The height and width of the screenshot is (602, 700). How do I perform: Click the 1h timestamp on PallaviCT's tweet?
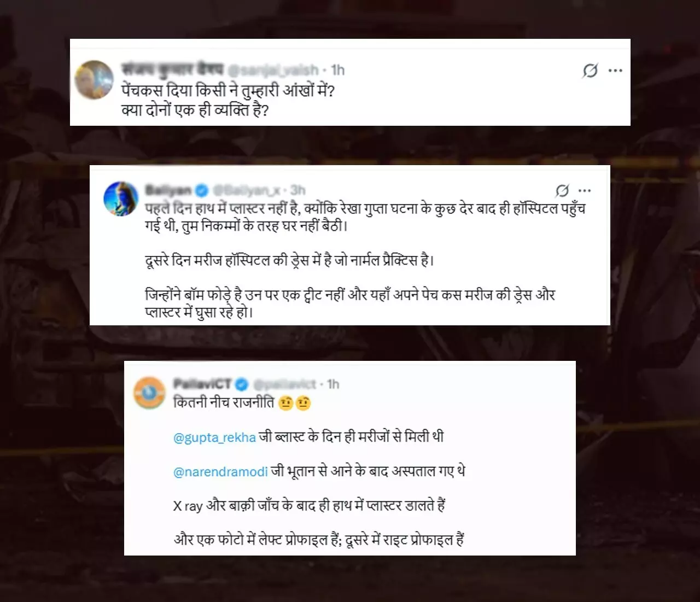(333, 384)
